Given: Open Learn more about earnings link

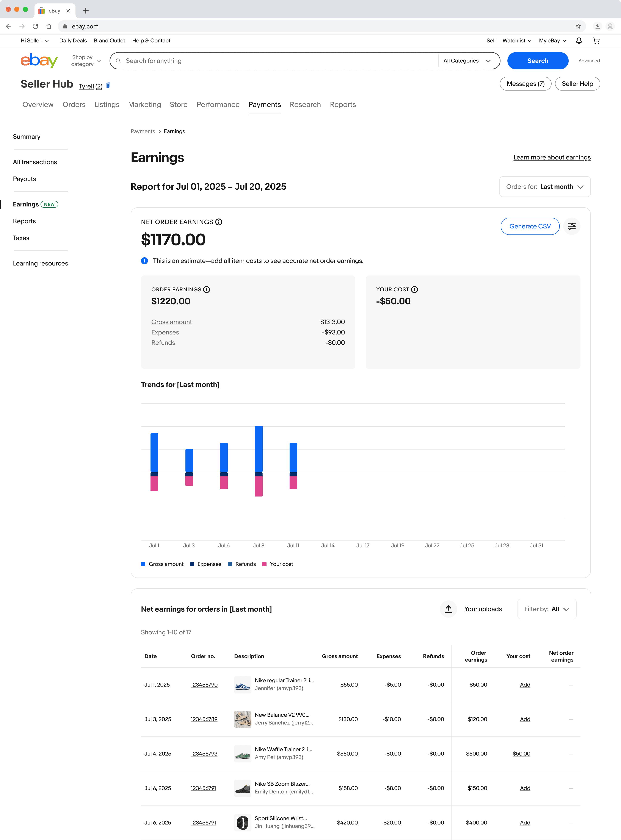Looking at the screenshot, I should click(x=551, y=157).
